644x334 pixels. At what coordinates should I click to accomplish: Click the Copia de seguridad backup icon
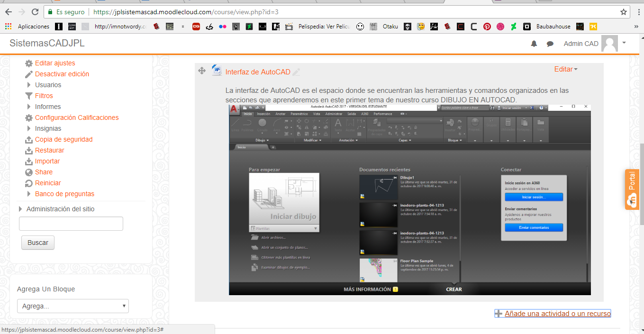pos(29,139)
